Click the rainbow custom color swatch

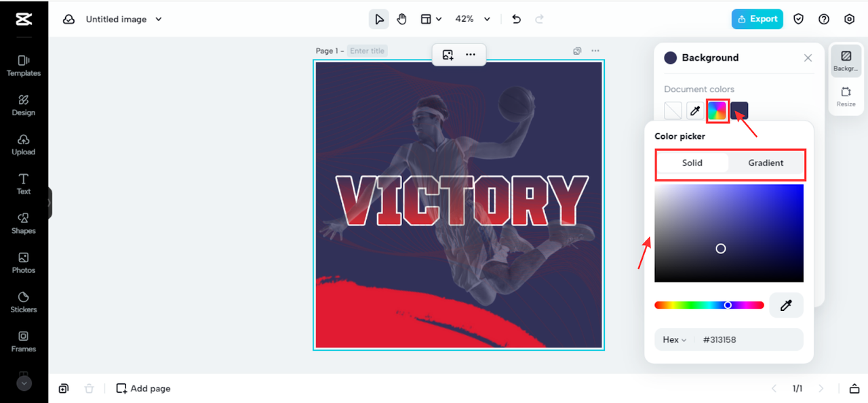point(717,110)
